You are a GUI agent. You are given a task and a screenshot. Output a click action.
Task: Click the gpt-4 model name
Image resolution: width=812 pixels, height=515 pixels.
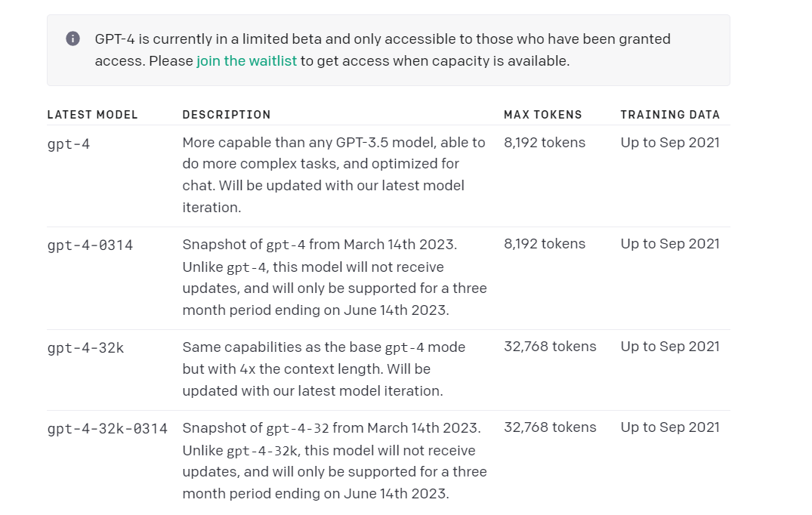pos(68,144)
